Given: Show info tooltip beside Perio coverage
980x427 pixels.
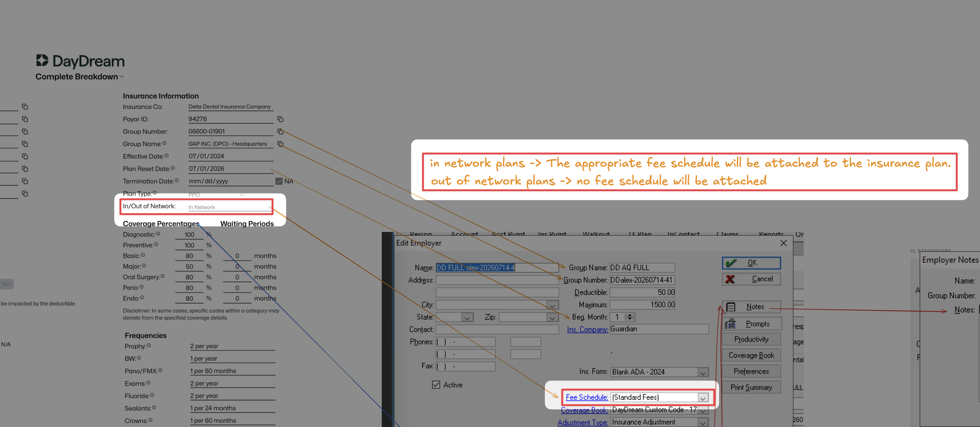Looking at the screenshot, I should 141,287.
